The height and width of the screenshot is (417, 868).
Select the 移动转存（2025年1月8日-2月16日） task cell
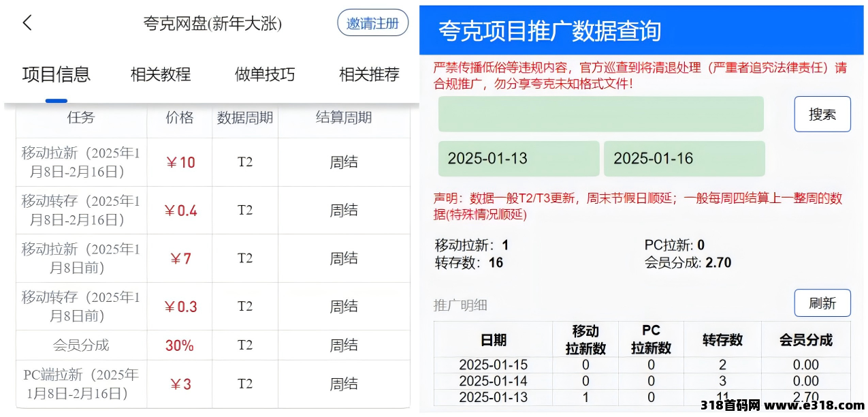[x=81, y=211]
